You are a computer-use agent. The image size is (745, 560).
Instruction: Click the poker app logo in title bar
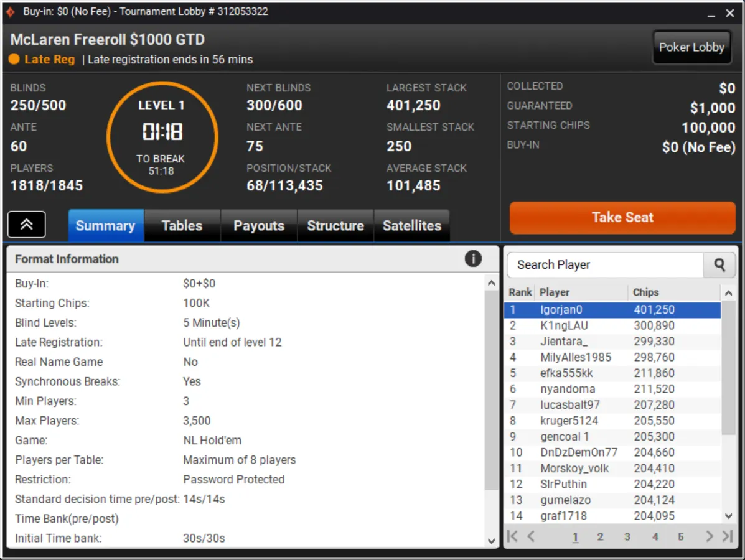tap(11, 12)
